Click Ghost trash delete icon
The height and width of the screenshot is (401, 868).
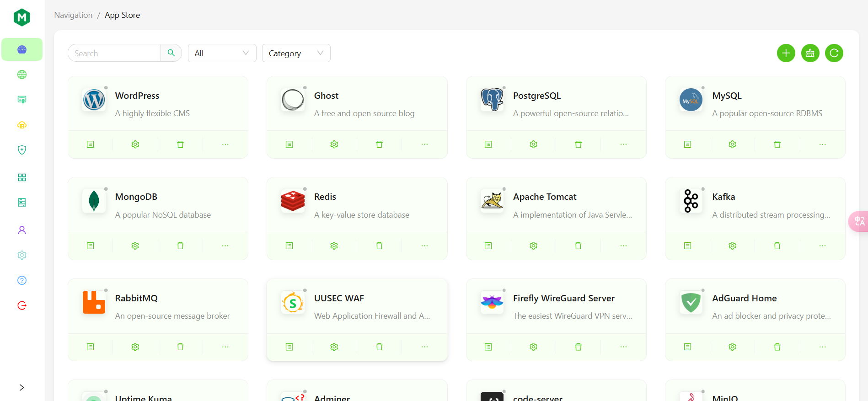click(379, 144)
